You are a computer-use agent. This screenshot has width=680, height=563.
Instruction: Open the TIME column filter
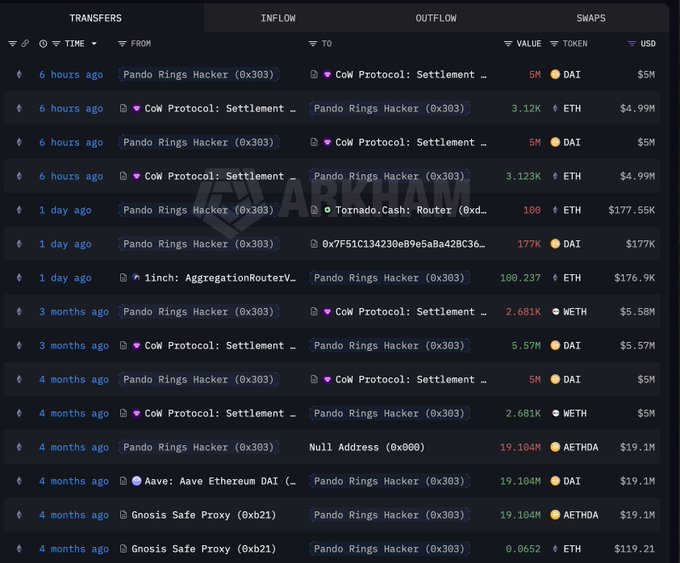click(56, 43)
